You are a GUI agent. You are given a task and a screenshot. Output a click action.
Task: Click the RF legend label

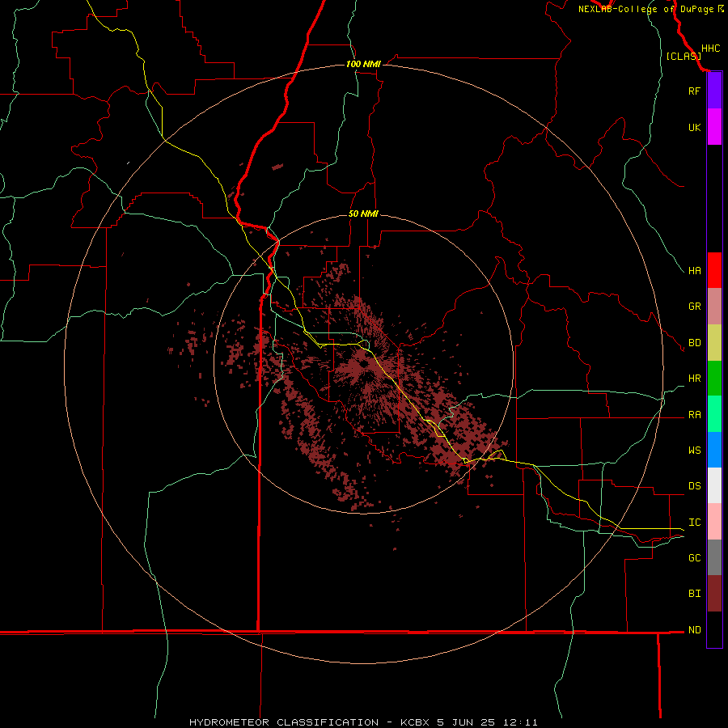[694, 91]
